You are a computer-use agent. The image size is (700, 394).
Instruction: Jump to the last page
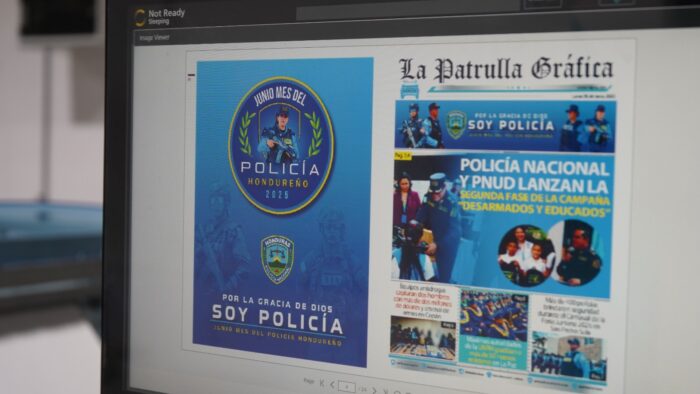386,391
